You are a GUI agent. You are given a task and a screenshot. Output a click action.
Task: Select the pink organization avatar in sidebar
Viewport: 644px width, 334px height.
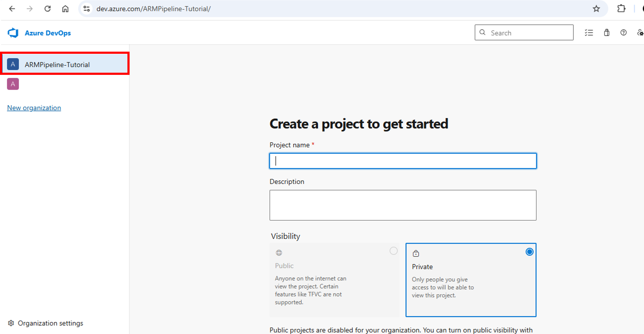13,84
